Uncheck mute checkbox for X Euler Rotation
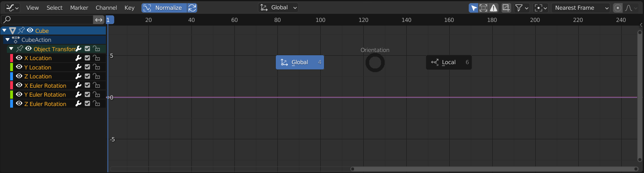644x173 pixels. click(x=87, y=85)
